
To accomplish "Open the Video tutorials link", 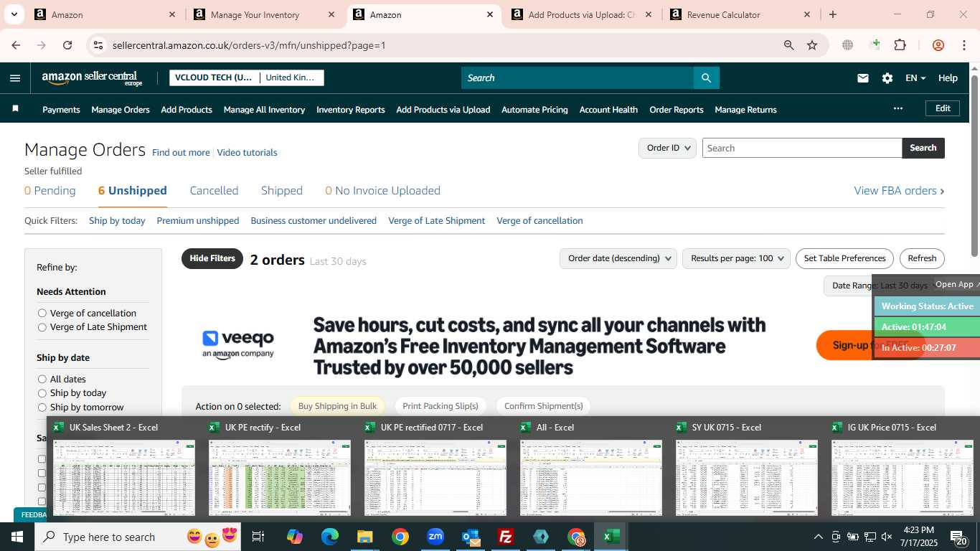I will click(x=247, y=152).
